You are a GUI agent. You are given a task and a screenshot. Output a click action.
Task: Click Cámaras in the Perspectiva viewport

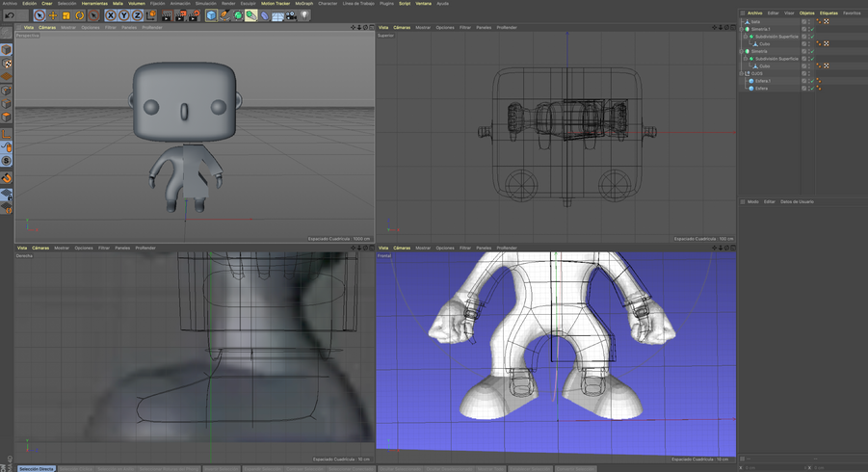(x=45, y=27)
